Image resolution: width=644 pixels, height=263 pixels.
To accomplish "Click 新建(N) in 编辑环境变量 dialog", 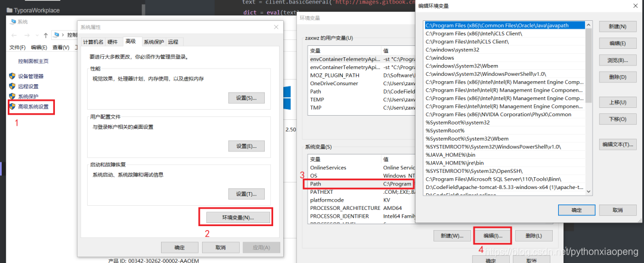I will 617,26.
